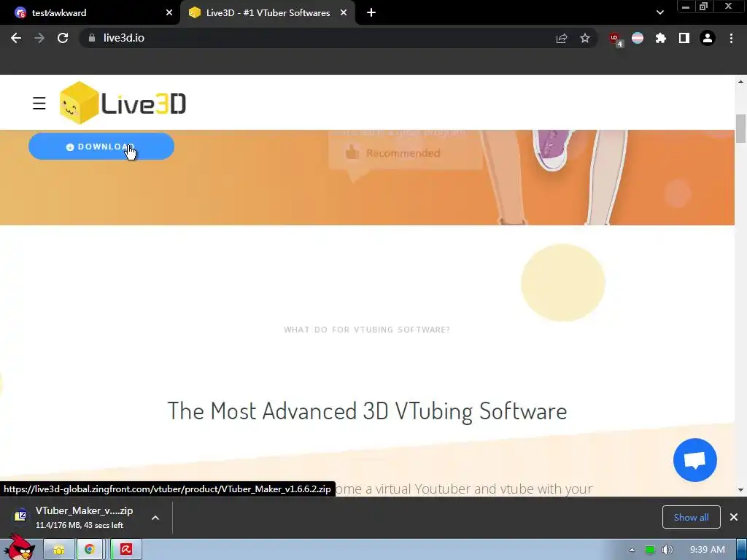Click the lock icon in address bar
Viewport: 747px width, 560px height.
(x=92, y=38)
